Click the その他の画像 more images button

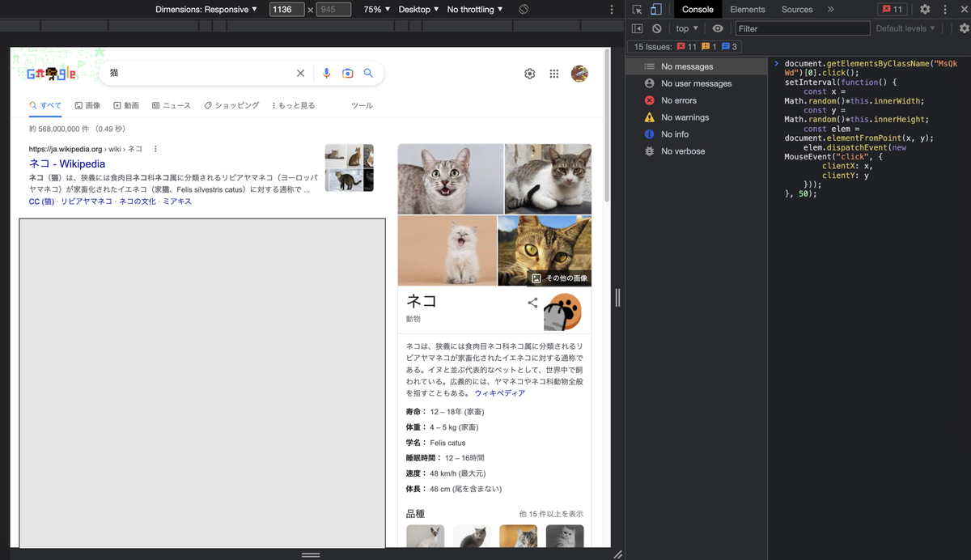pyautogui.click(x=559, y=278)
